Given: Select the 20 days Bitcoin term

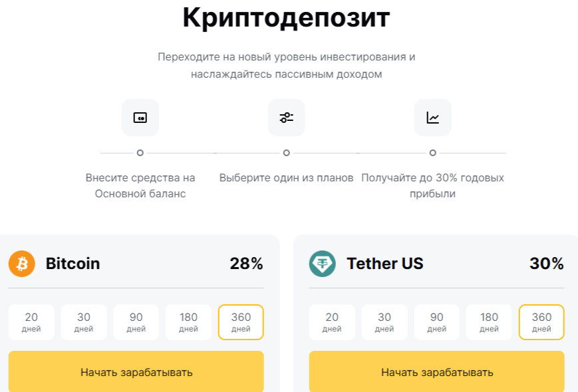Looking at the screenshot, I should [31, 322].
